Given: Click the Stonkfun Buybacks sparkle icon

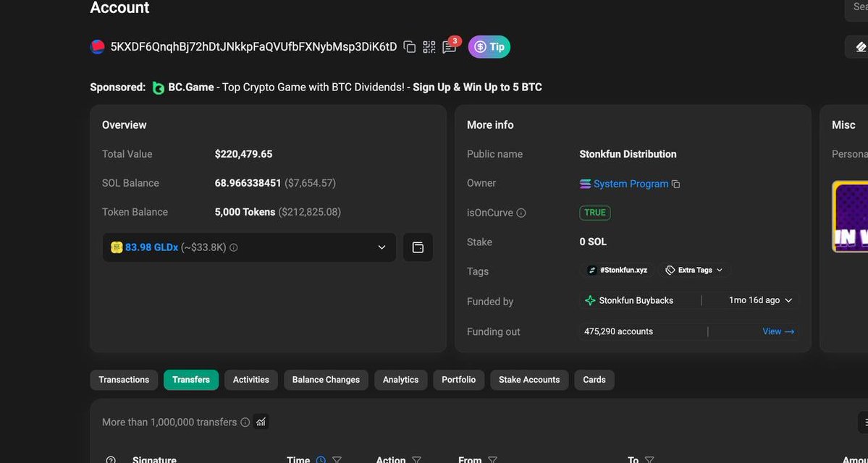Looking at the screenshot, I should click(590, 300).
